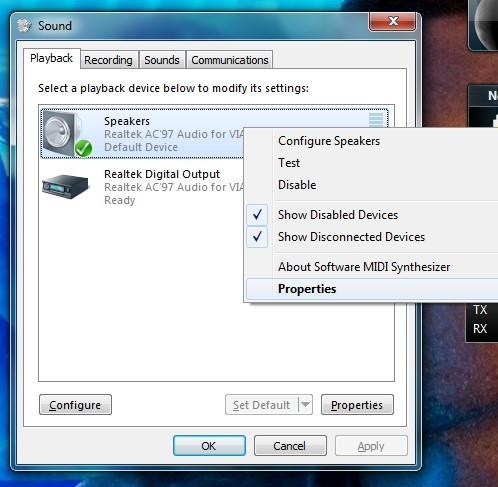498x487 pixels.
Task: Toggle Show Disconnected Devices option
Action: (x=351, y=237)
